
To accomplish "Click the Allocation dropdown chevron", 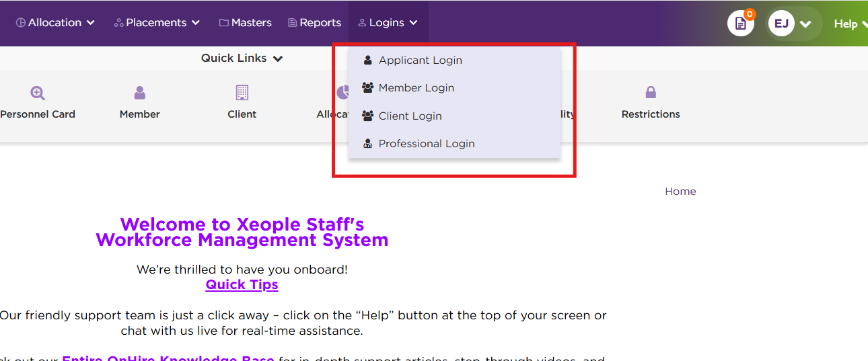I will [90, 23].
